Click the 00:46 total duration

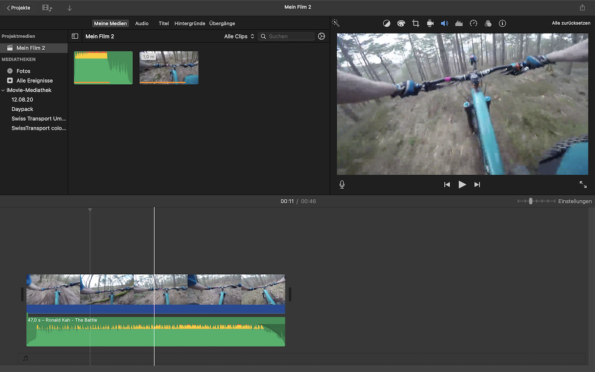tap(309, 201)
